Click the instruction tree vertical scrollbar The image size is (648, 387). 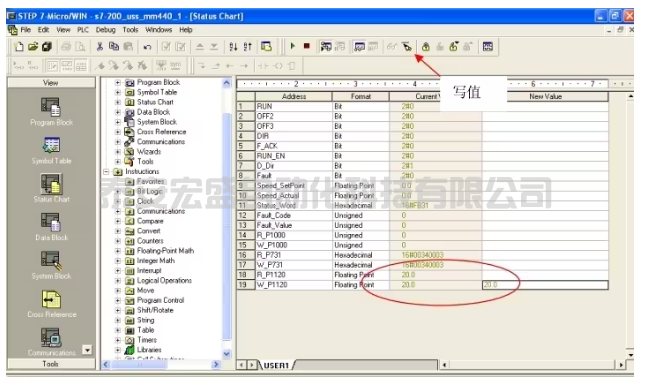(226, 218)
